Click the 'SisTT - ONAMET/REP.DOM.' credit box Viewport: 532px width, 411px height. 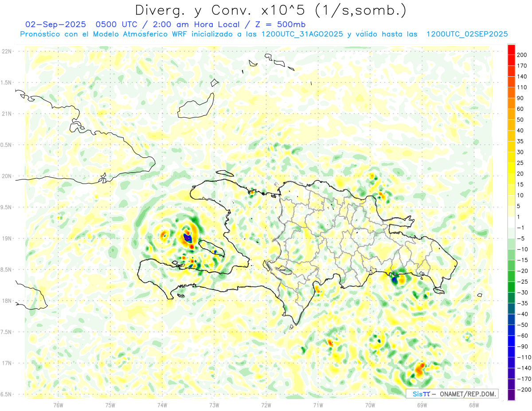click(452, 394)
